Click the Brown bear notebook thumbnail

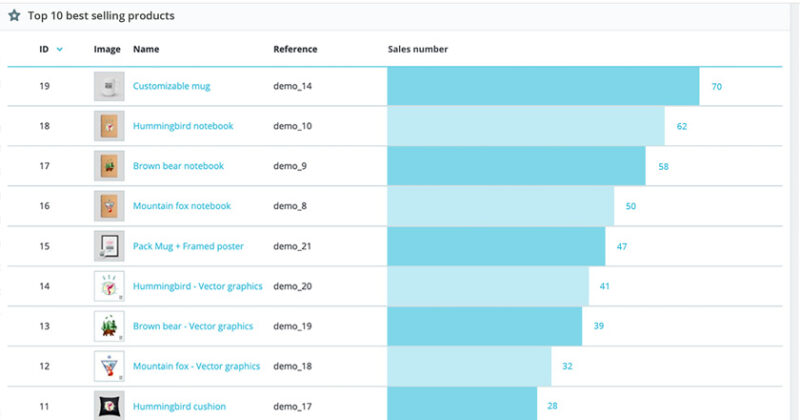click(109, 166)
